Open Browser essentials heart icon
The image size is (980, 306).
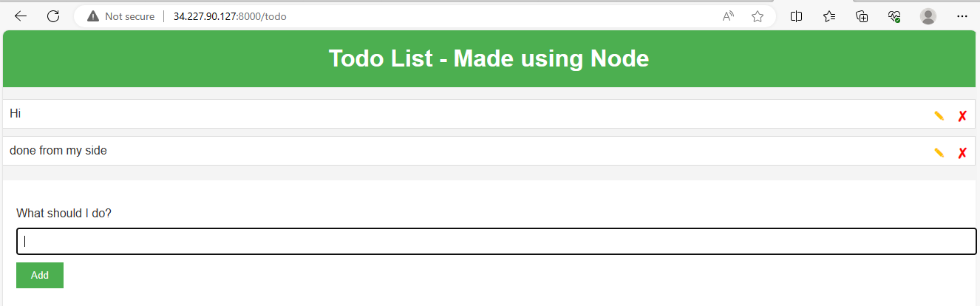(894, 16)
